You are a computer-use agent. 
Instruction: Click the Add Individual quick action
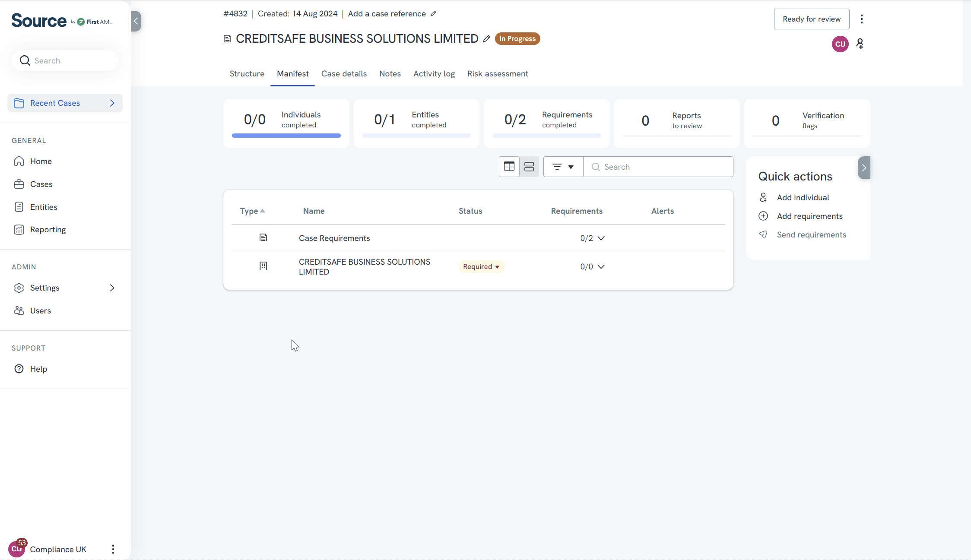pyautogui.click(x=803, y=198)
